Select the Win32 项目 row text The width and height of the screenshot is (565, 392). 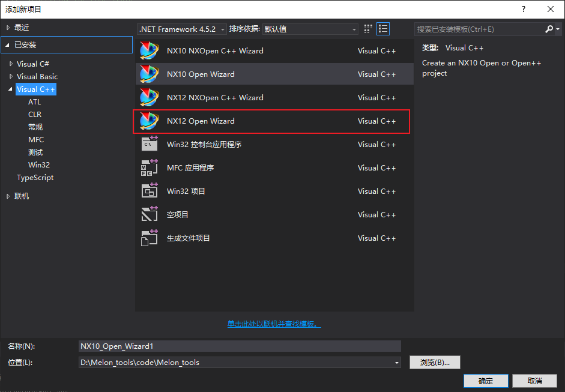[186, 191]
